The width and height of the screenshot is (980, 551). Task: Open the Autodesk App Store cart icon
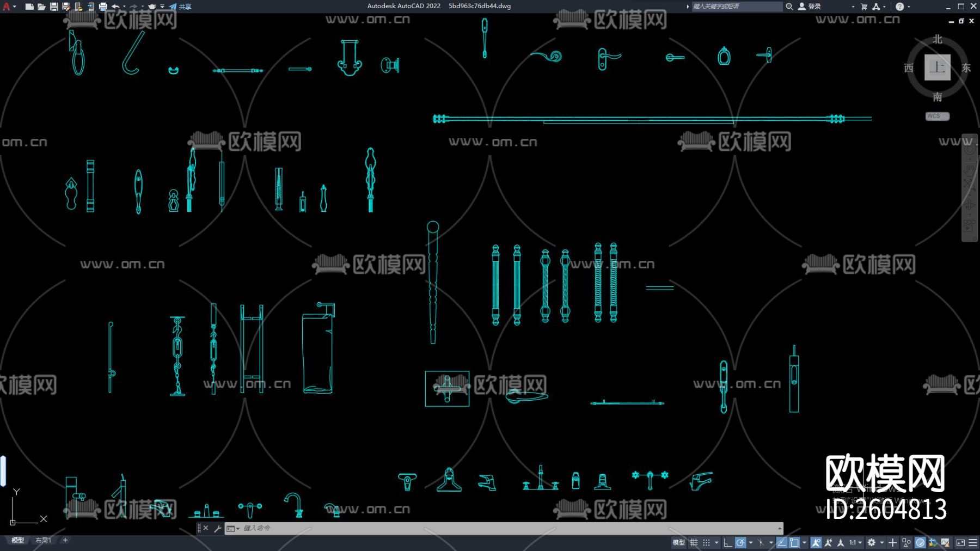click(x=864, y=7)
